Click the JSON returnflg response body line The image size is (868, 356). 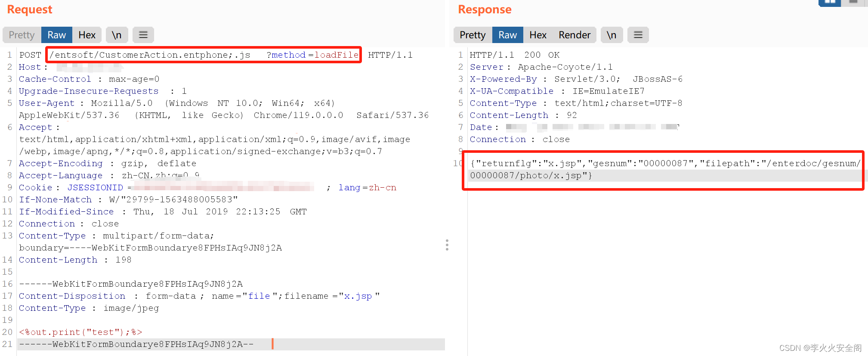665,164
